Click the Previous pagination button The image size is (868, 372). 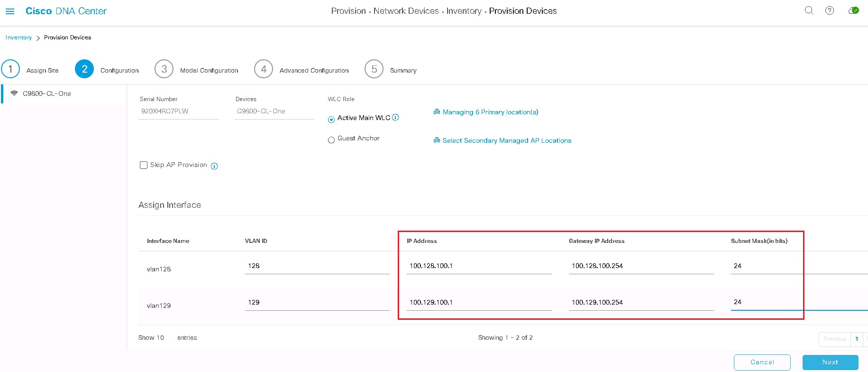835,339
